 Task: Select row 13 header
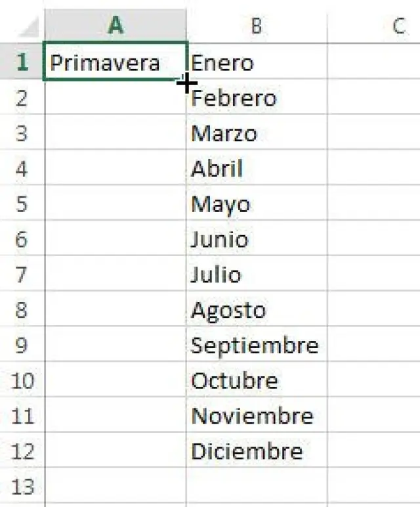(x=22, y=487)
